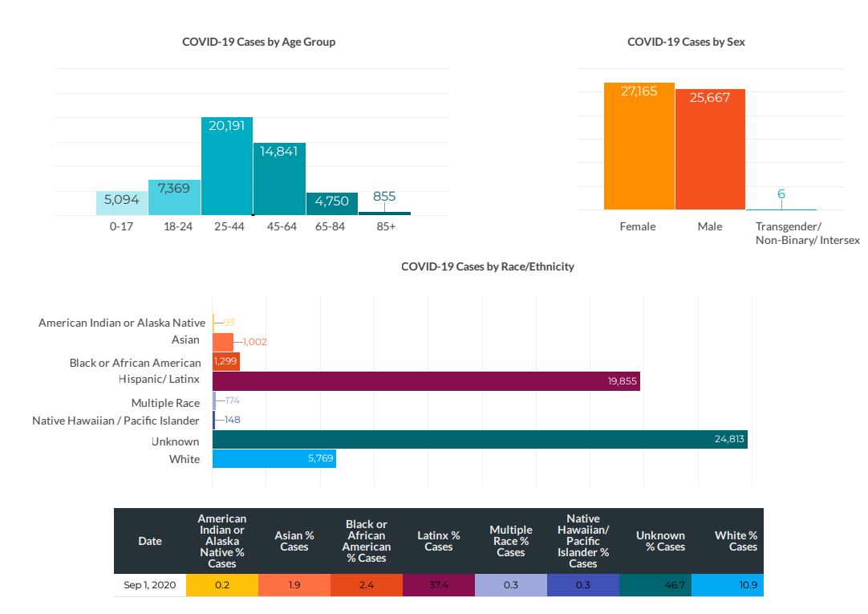
Task: Click the 65-84 age group bar
Action: tap(331, 204)
